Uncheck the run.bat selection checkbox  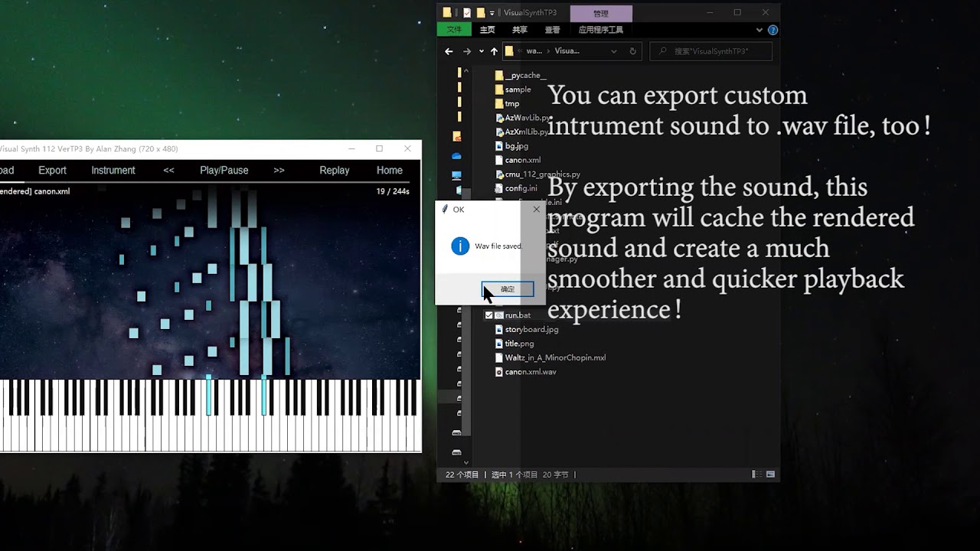pos(489,315)
